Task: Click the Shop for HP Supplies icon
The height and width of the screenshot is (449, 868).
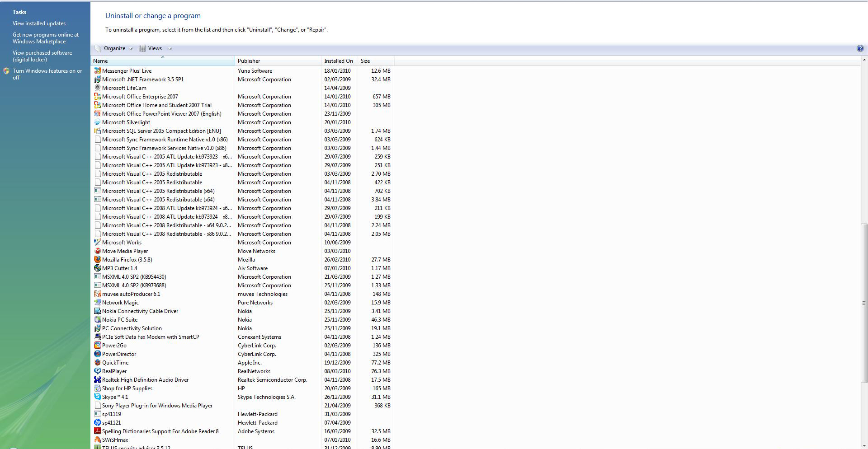Action: [x=97, y=388]
